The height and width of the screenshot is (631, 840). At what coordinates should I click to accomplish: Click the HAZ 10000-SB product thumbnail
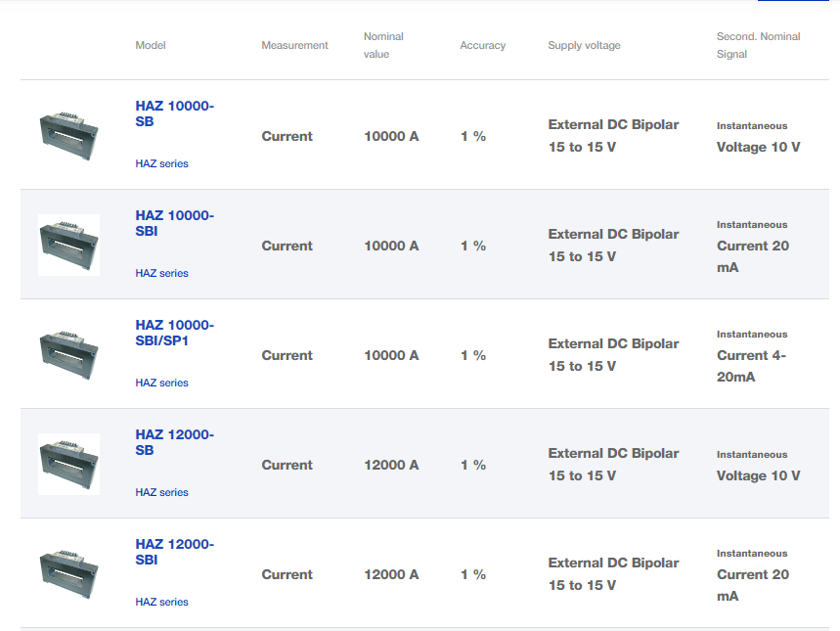(x=68, y=135)
